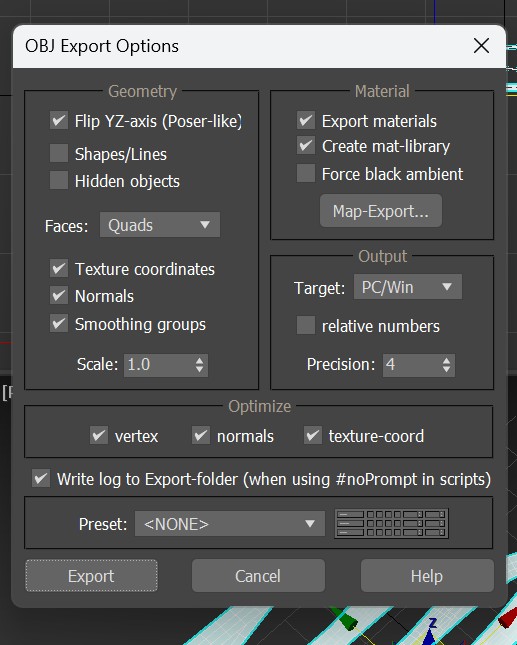Viewport: 517px width, 645px height.
Task: Increase Scale with the spinner arrows
Action: 199,360
